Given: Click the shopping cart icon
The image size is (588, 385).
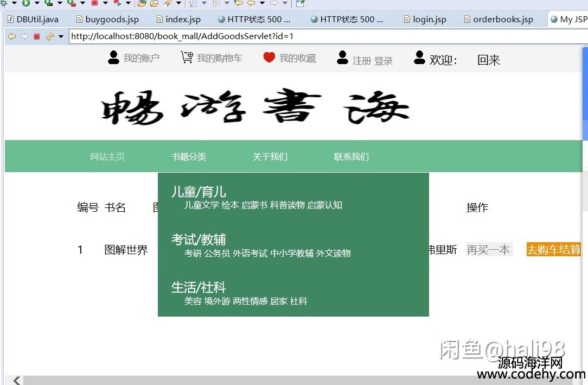Looking at the screenshot, I should pos(187,57).
